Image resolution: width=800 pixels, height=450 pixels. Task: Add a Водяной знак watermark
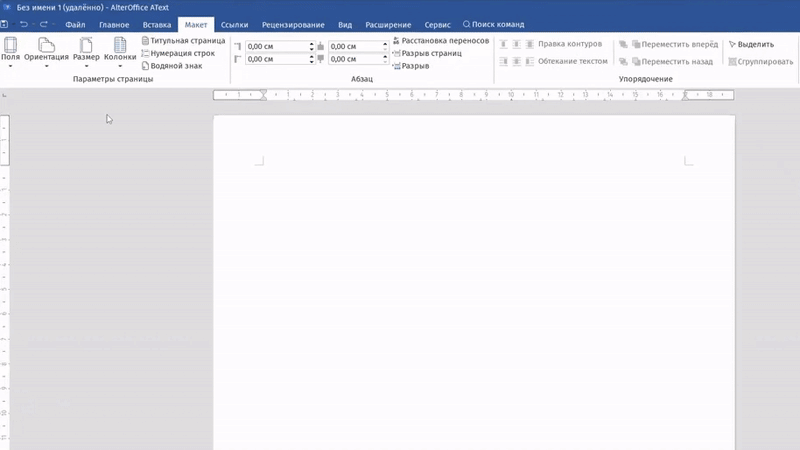[172, 66]
